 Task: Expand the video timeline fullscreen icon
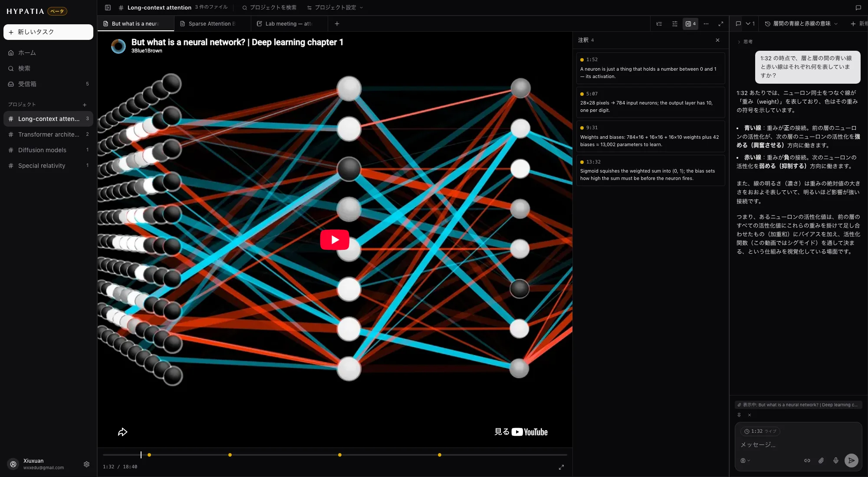point(561,467)
